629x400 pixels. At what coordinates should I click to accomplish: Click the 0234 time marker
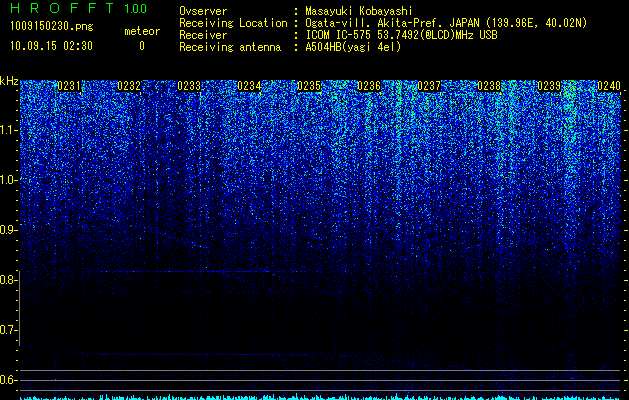(249, 86)
